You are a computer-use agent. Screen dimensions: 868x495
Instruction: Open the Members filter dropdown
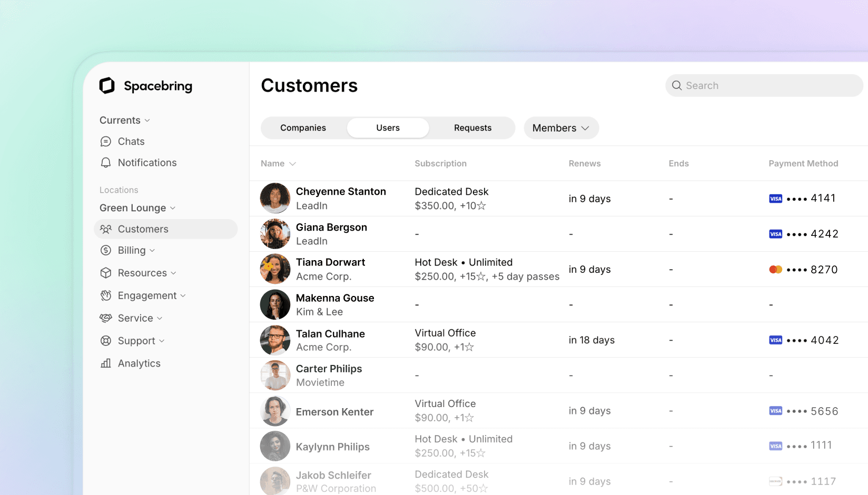561,128
